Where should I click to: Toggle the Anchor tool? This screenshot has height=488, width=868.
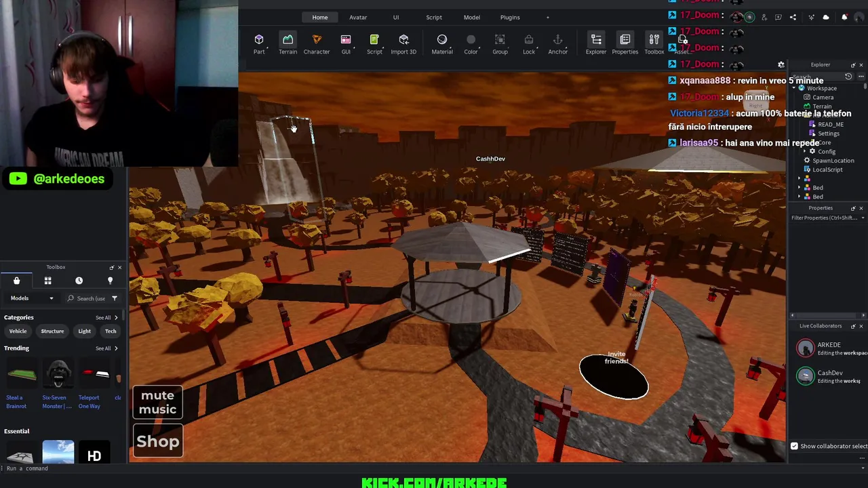pos(557,43)
